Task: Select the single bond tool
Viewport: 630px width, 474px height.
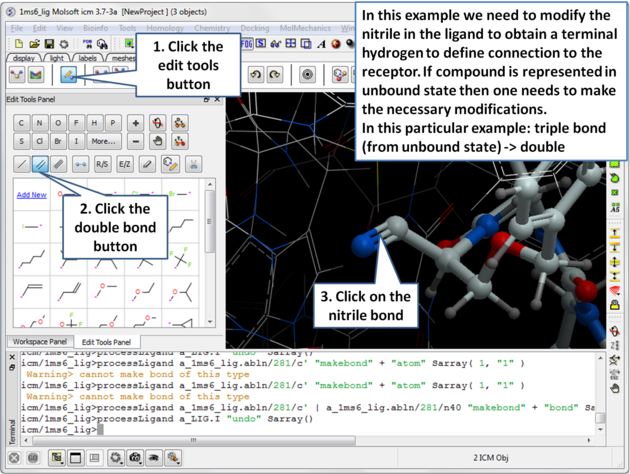Action: (21, 164)
